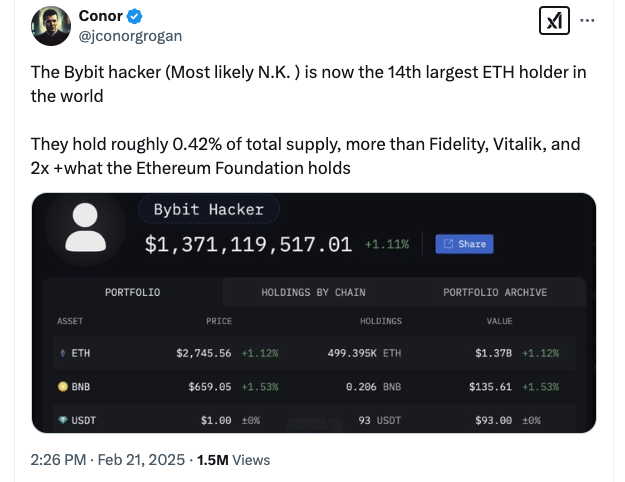Click the HOLDINGS column header

pyautogui.click(x=381, y=321)
